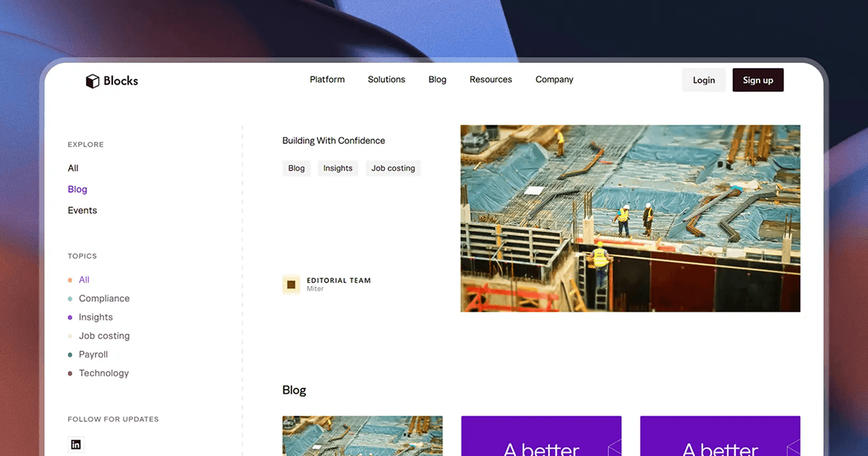Viewport: 868px width, 456px height.
Task: Select the orange swatch next to All topic
Action: [69, 279]
